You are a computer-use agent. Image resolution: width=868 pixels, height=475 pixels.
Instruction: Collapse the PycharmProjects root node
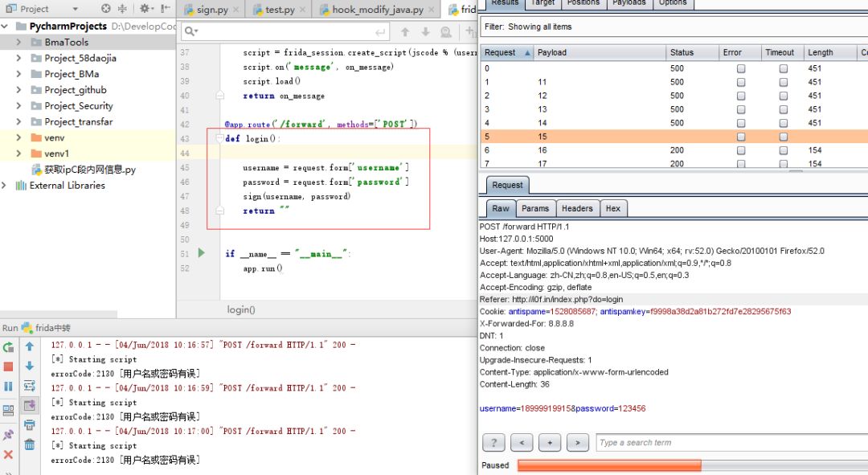coord(5,26)
